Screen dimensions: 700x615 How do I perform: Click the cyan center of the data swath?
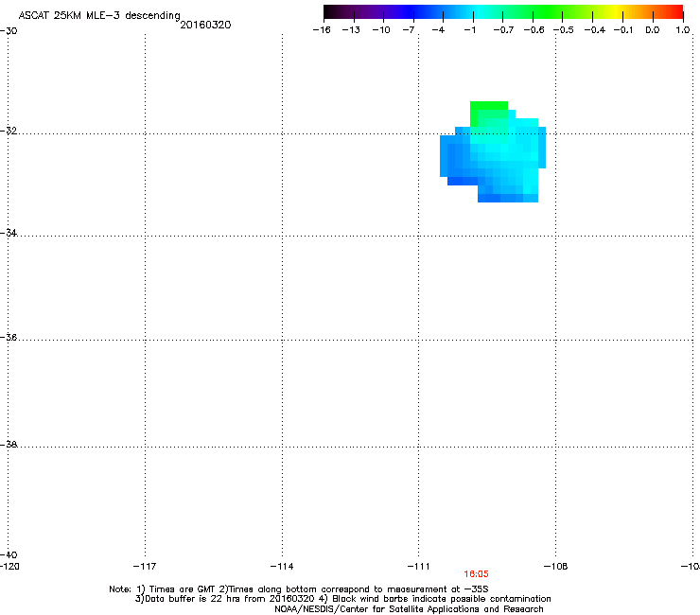pyautogui.click(x=500, y=151)
